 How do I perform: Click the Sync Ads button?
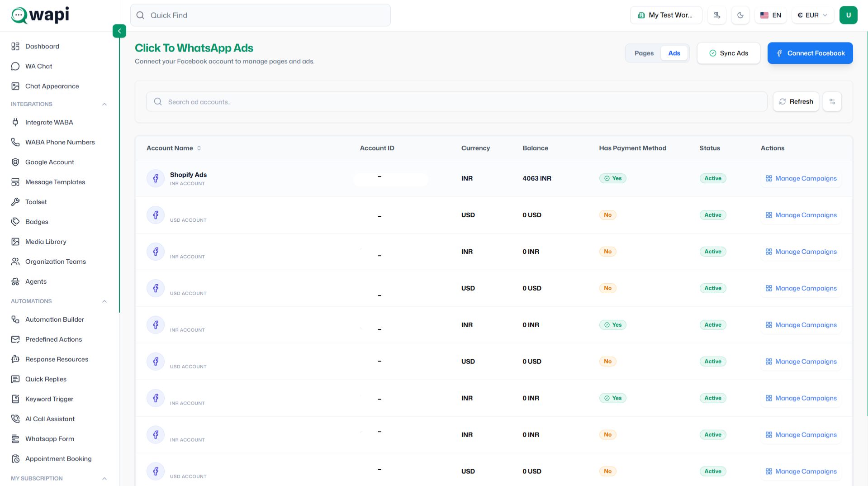728,53
